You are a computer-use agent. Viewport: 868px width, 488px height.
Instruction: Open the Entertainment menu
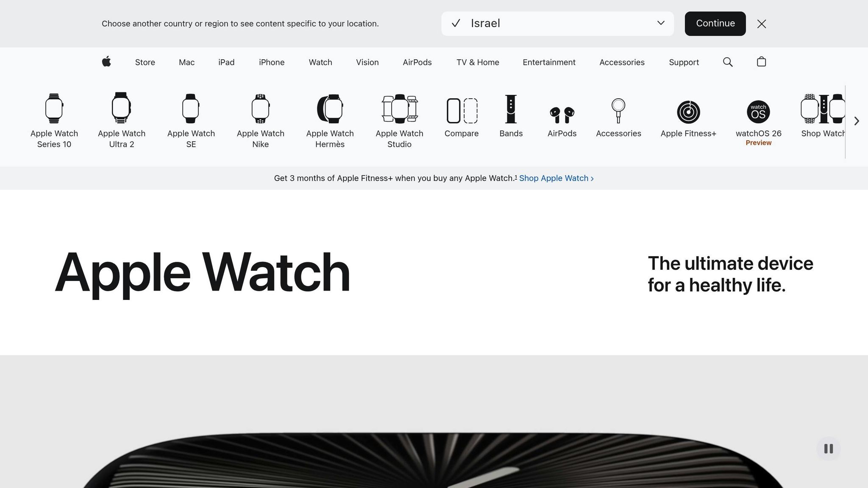click(549, 62)
